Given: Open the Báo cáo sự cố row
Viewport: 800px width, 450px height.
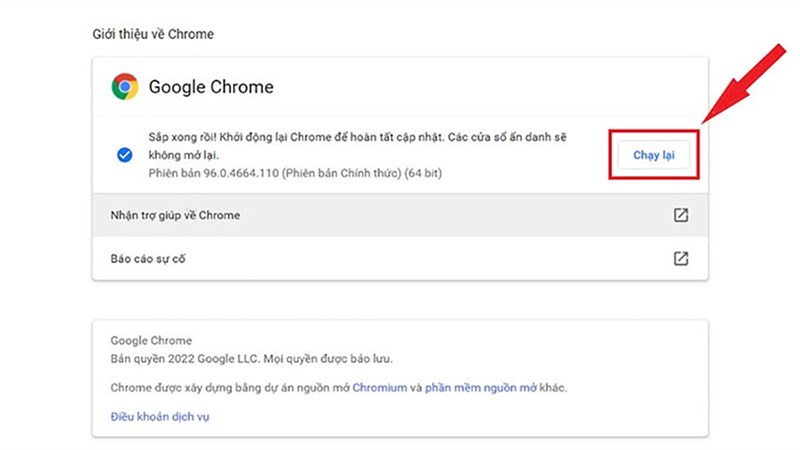Looking at the screenshot, I should tap(400, 259).
